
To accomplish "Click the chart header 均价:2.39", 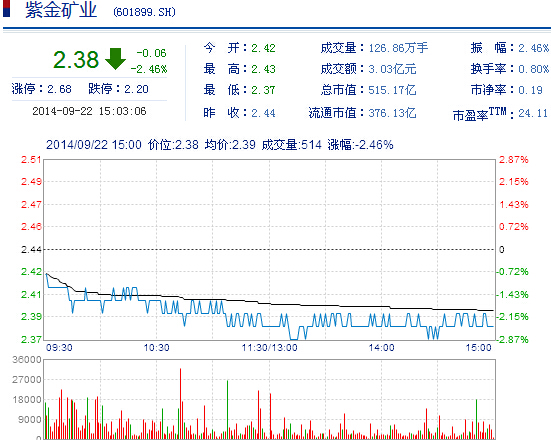I will tap(230, 144).
